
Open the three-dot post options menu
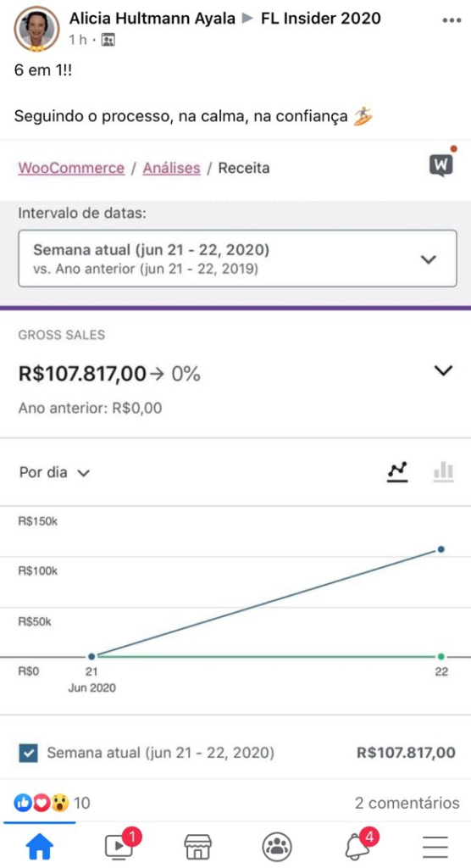point(452,20)
